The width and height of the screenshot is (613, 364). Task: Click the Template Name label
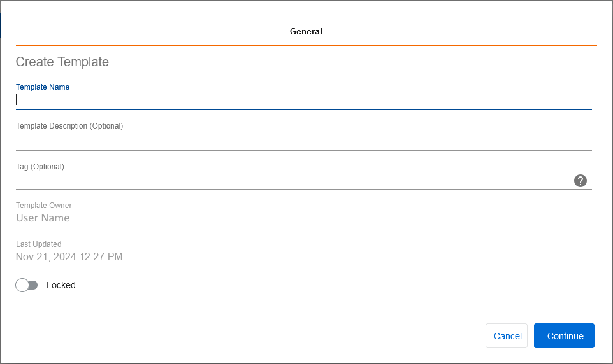(x=43, y=87)
